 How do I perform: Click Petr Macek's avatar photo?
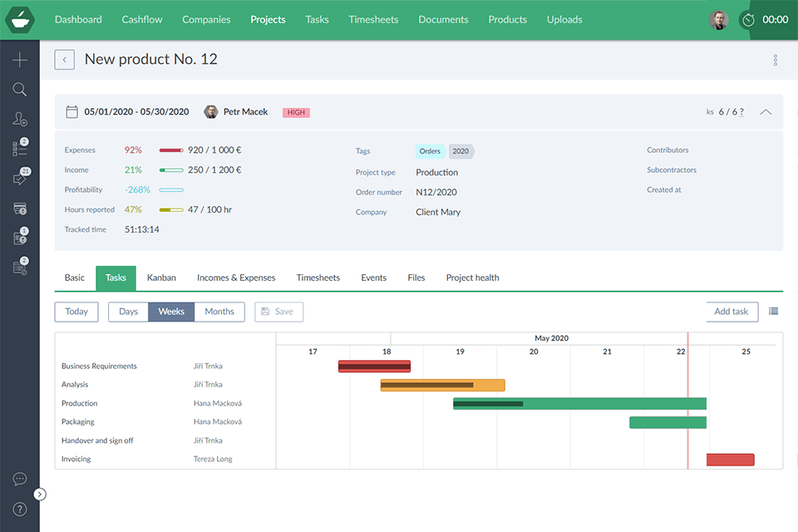coord(210,111)
